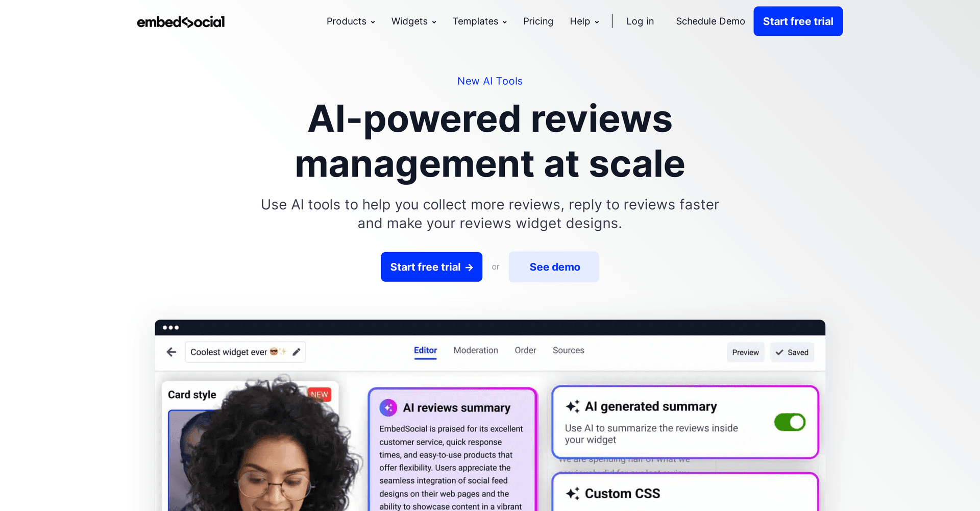Click Start free trial in navigation bar
Viewport: 980px width, 511px height.
[798, 21]
